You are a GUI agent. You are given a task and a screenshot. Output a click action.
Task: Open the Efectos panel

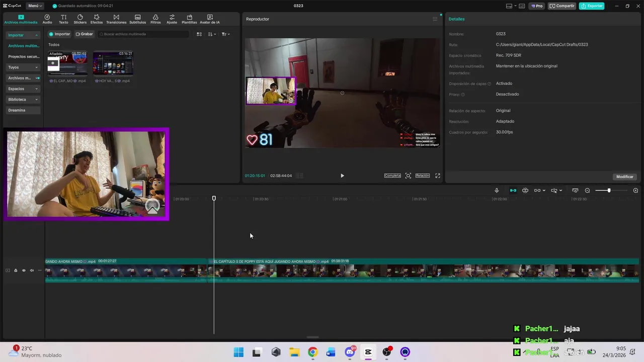tap(97, 19)
